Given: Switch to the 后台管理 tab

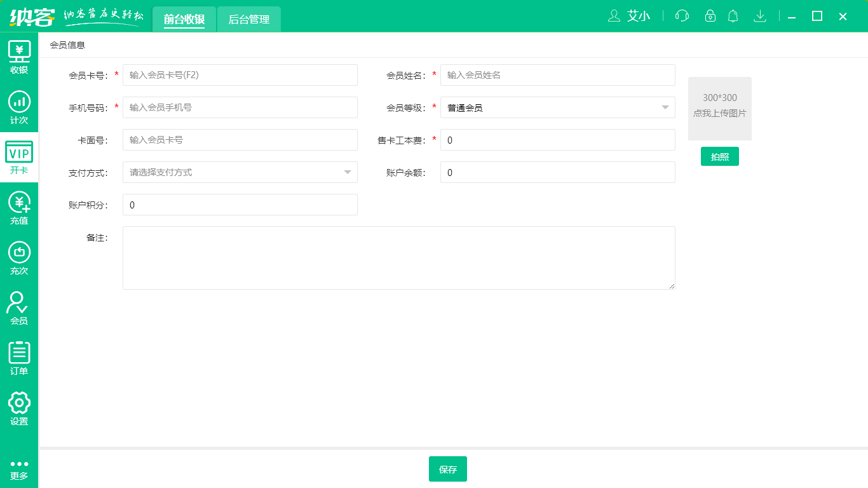Looking at the screenshot, I should tap(248, 19).
